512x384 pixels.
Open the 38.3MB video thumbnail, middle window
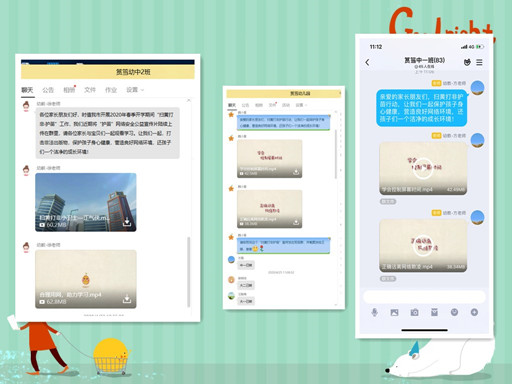pyautogui.click(x=270, y=209)
